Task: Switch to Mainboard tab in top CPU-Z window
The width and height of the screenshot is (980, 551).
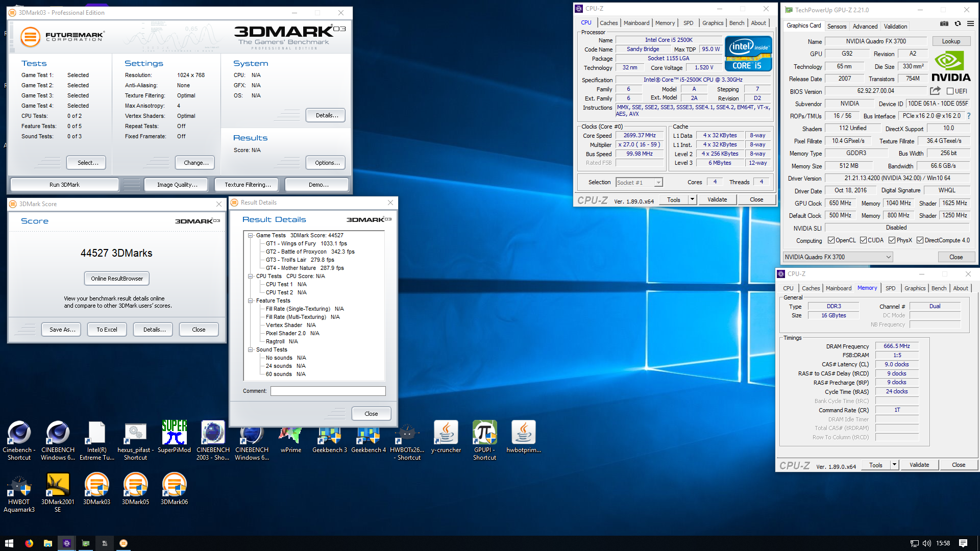Action: click(x=636, y=23)
